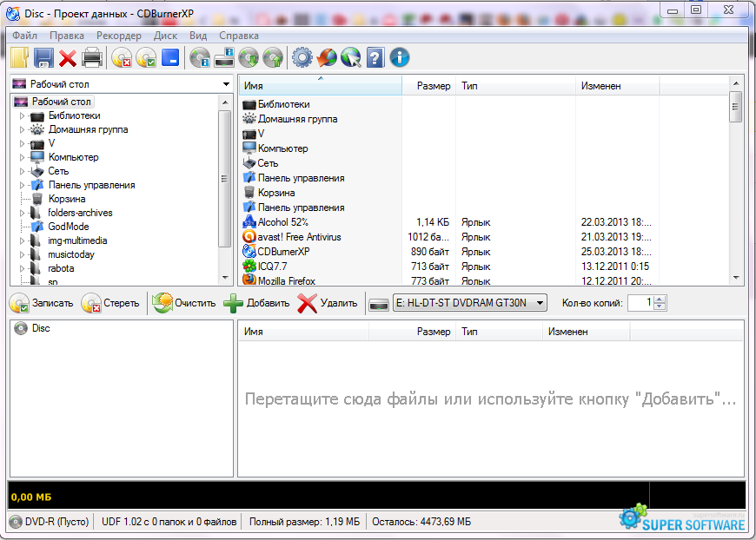
Task: Click the disc icon in status bar
Action: [16, 522]
